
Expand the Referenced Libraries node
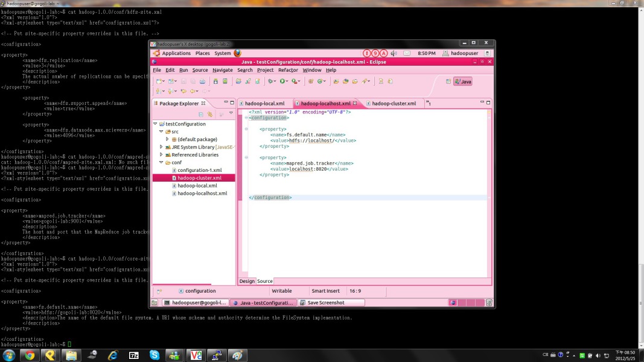pyautogui.click(x=161, y=154)
